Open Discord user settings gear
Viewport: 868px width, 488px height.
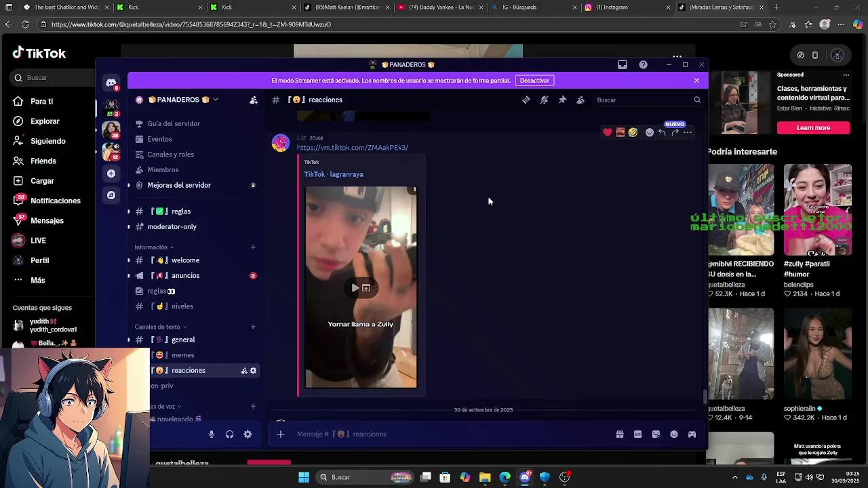(x=248, y=434)
